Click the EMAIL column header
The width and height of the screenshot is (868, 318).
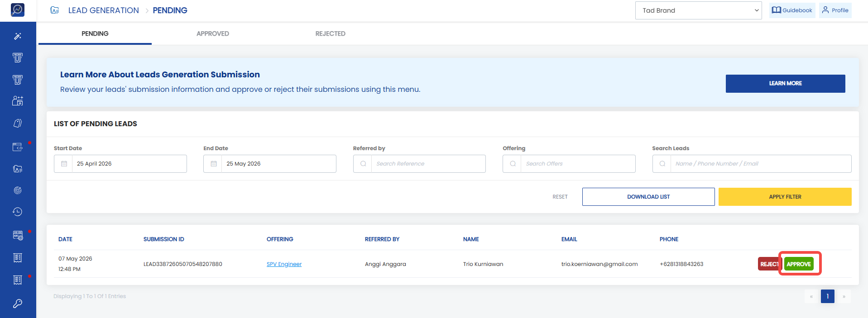point(569,239)
